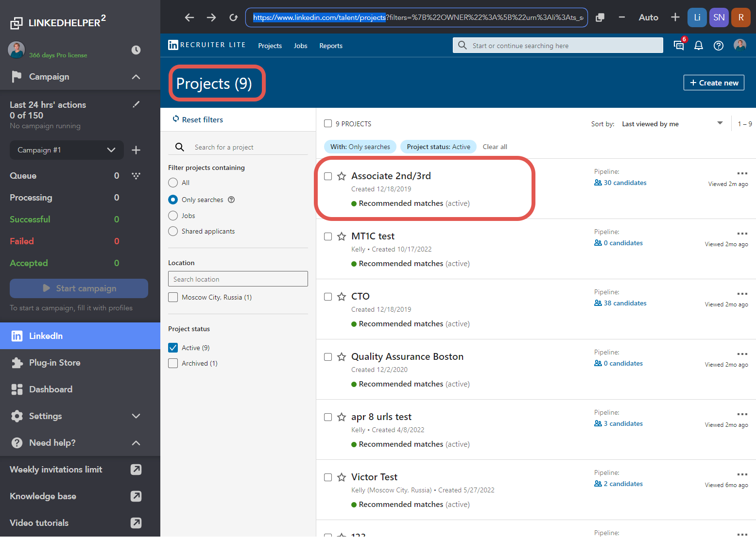756x539 pixels.
Task: Check the Archived (1) status filter
Action: pos(173,363)
